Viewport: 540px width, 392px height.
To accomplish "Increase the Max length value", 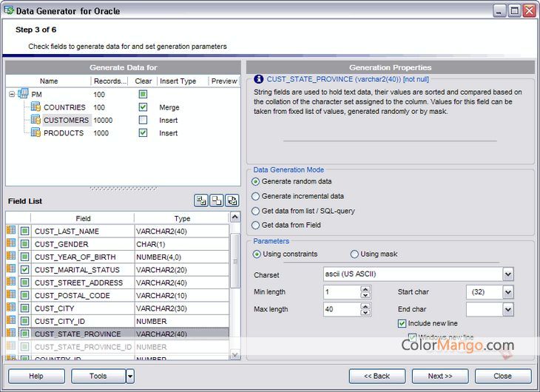I will (x=365, y=306).
